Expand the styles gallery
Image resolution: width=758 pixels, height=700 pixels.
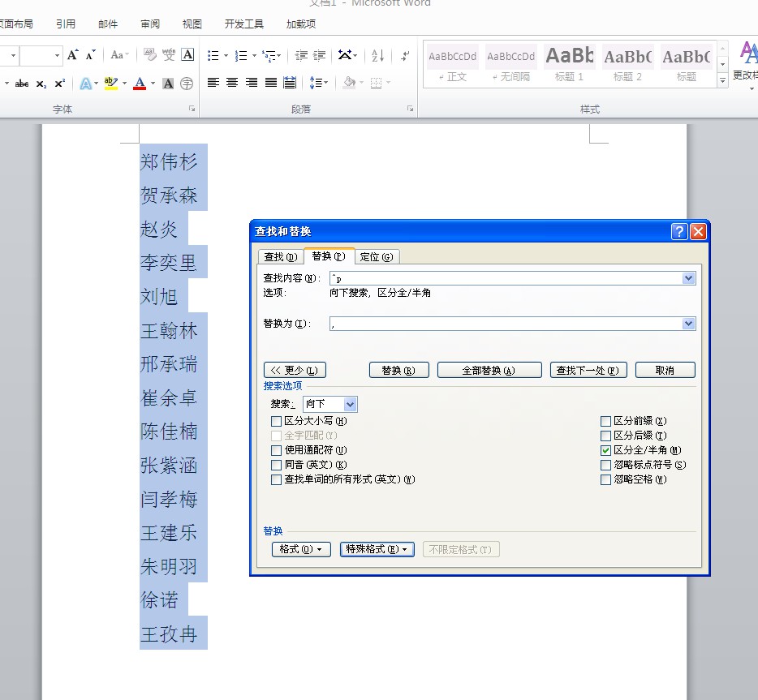pyautogui.click(x=723, y=80)
